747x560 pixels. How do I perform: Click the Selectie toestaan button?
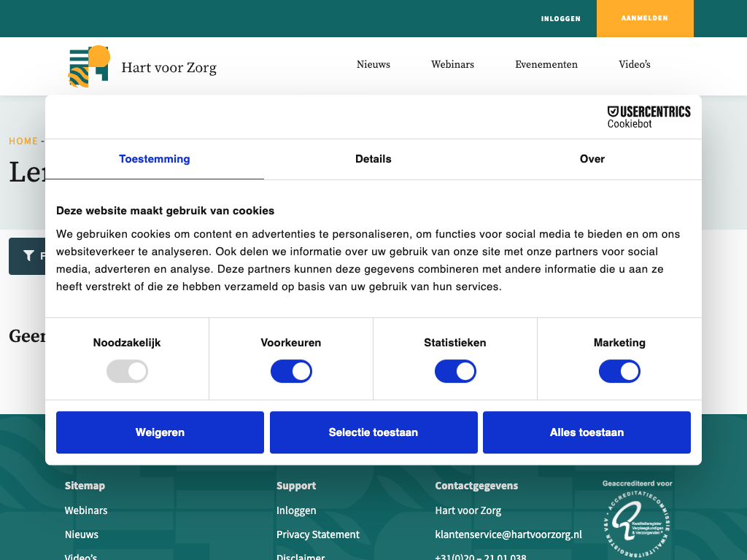tap(373, 432)
